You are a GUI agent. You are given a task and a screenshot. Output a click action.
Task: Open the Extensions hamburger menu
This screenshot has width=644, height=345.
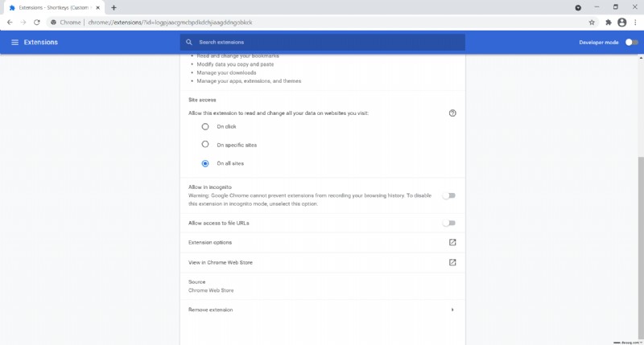[14, 43]
